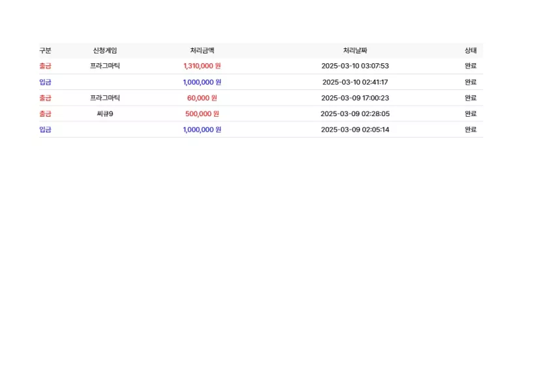Select the 출금 label in the 1,310,000 원 row
555x392 pixels.
pyautogui.click(x=45, y=66)
